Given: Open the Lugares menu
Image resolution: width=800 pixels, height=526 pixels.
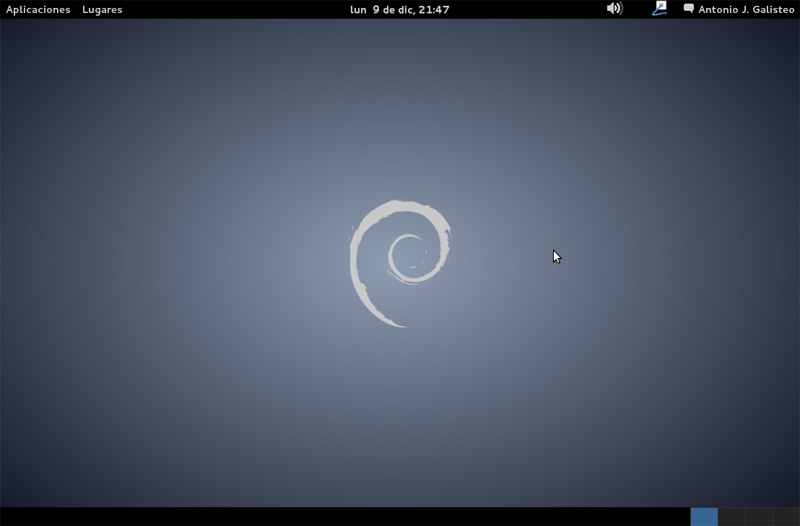Looking at the screenshot, I should pos(102,10).
